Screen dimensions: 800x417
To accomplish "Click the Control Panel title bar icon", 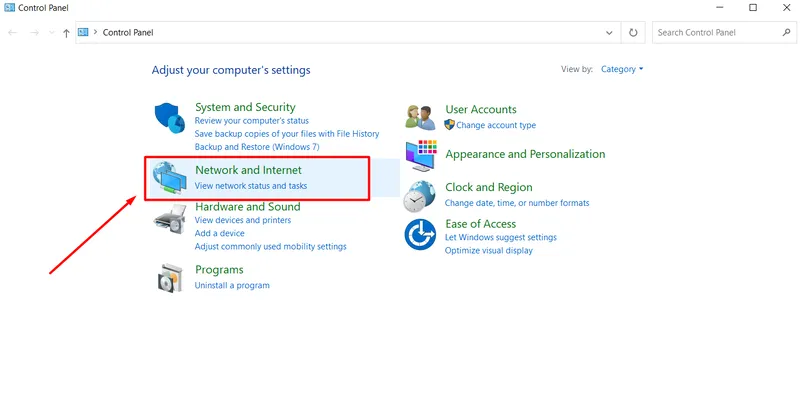I will [9, 8].
